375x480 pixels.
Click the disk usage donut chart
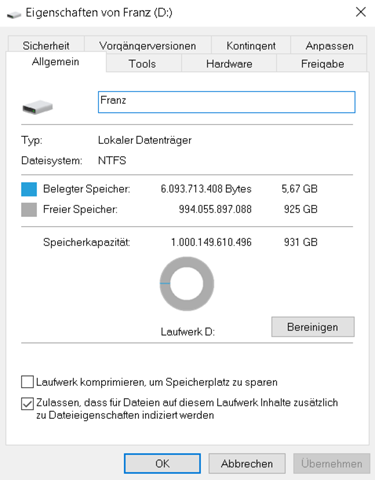pyautogui.click(x=187, y=284)
